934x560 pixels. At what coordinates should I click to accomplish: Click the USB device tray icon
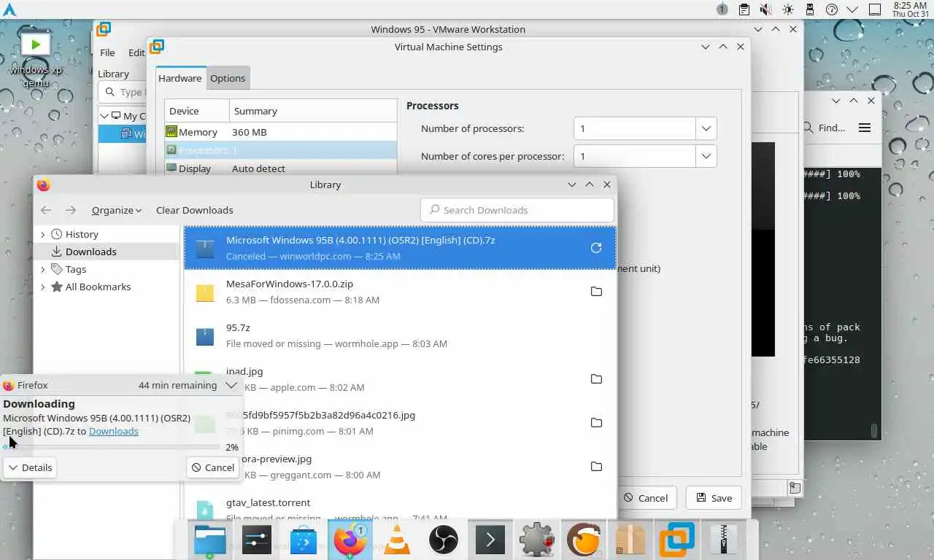click(809, 9)
